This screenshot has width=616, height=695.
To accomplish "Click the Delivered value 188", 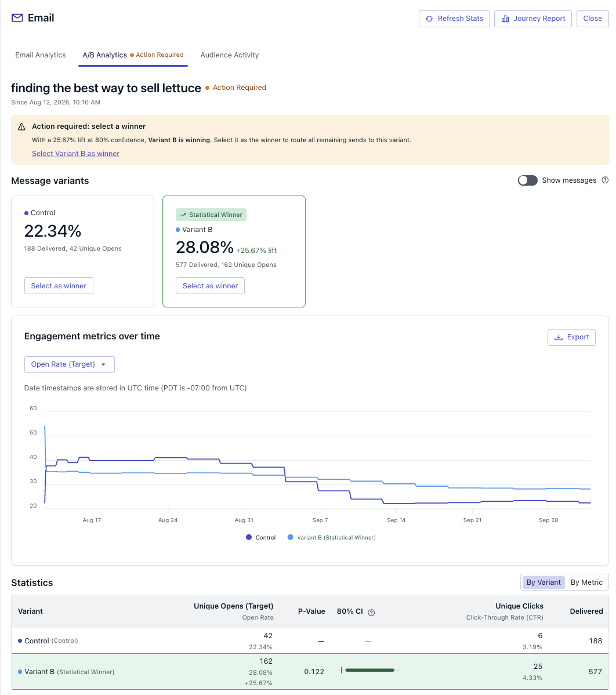I will pyautogui.click(x=595, y=641).
